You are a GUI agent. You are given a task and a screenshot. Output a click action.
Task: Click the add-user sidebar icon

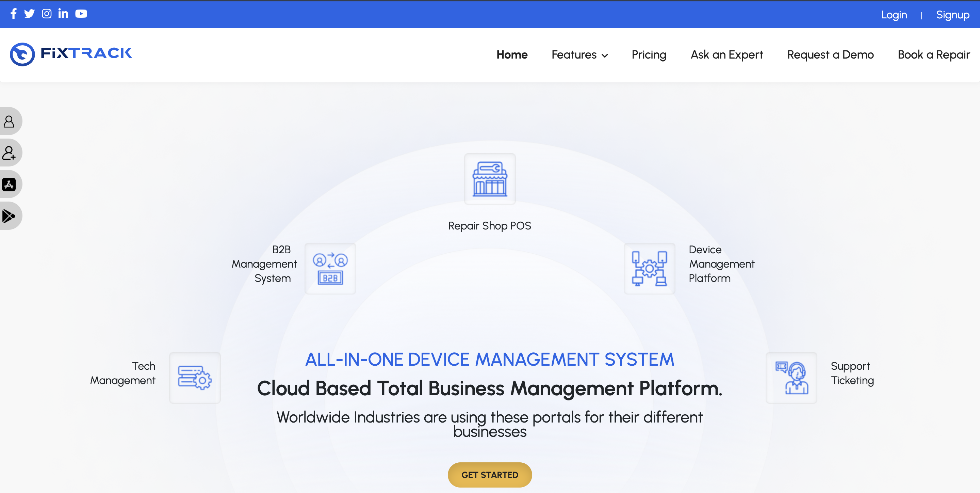pyautogui.click(x=9, y=153)
